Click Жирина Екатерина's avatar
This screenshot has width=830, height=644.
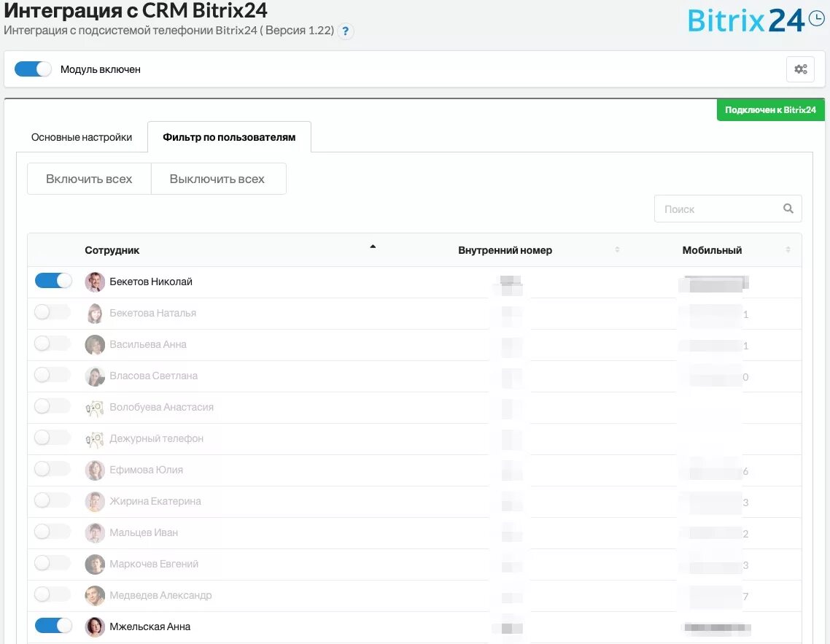point(95,502)
